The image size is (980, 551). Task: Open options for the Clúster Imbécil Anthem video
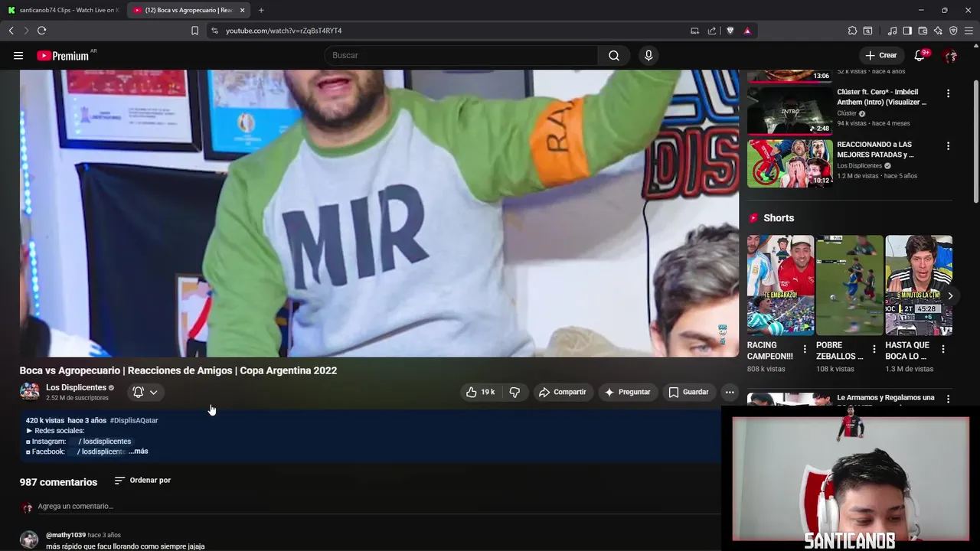click(948, 93)
